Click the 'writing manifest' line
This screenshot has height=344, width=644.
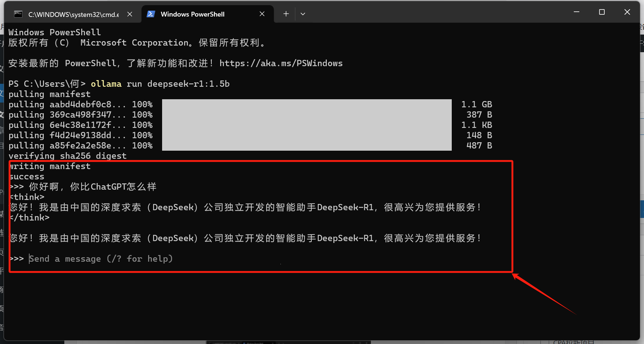tap(50, 166)
